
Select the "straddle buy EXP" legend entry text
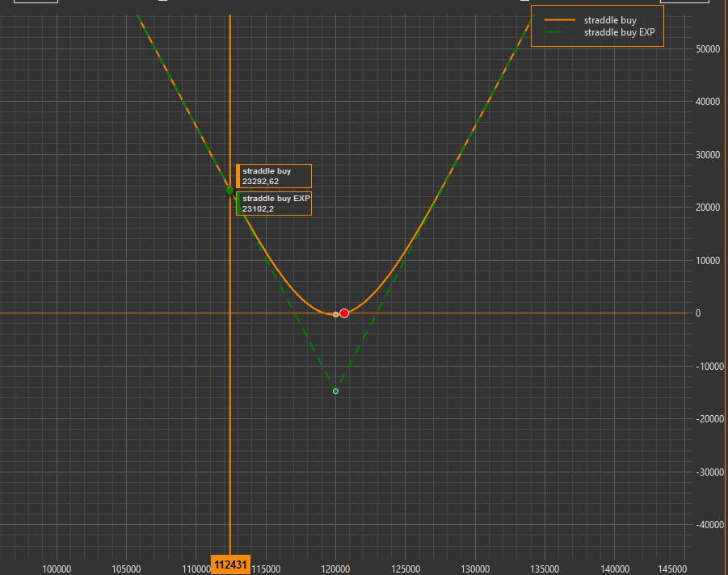pos(620,32)
